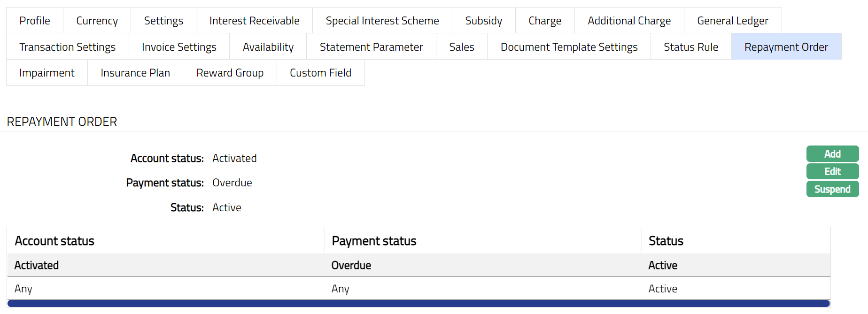This screenshot has height=314, width=868.
Task: Open Document Template Settings tab
Action: 569,47
